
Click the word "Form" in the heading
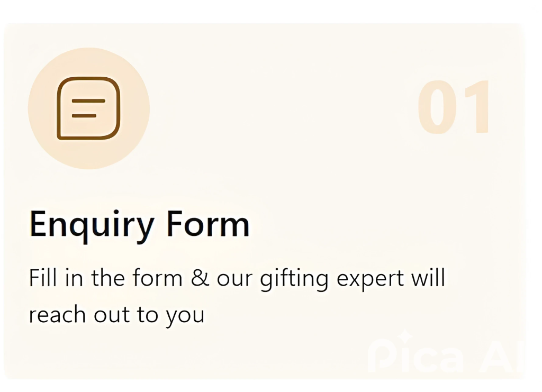click(207, 224)
